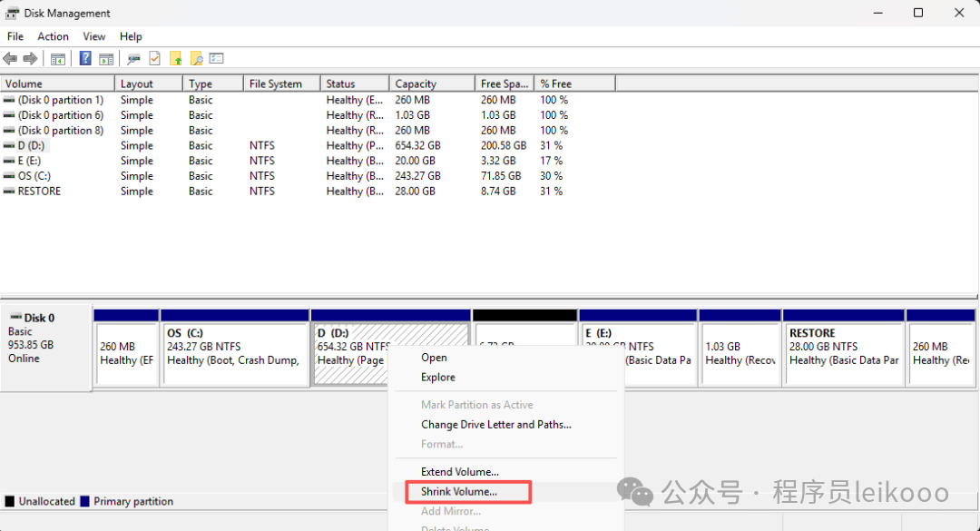980x531 pixels.
Task: Click the checklist settings toolbar icon
Action: pyautogui.click(x=216, y=59)
